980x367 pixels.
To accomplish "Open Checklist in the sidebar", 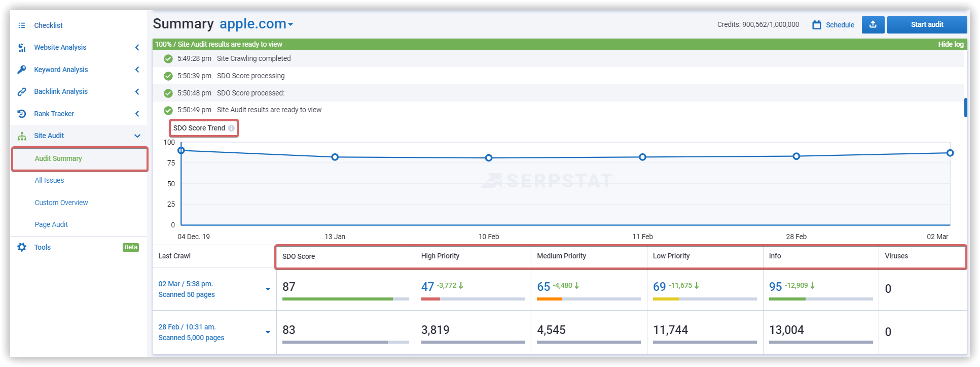I will pyautogui.click(x=48, y=25).
